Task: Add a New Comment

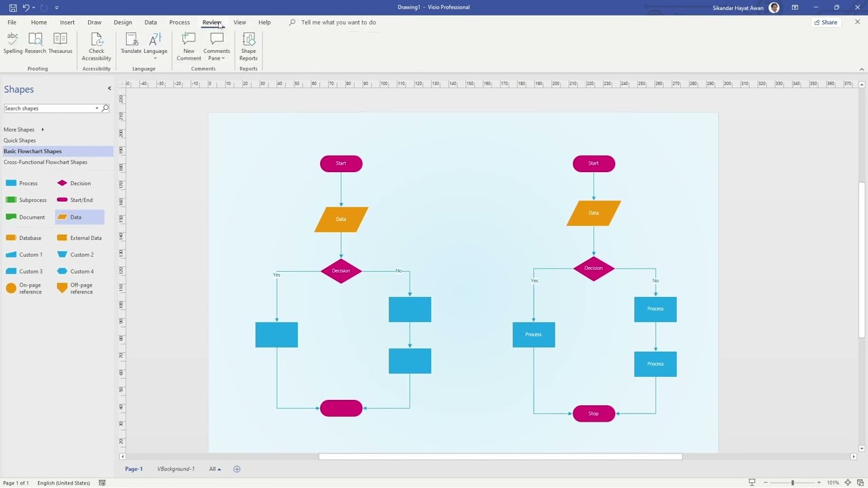Action: 189,47
